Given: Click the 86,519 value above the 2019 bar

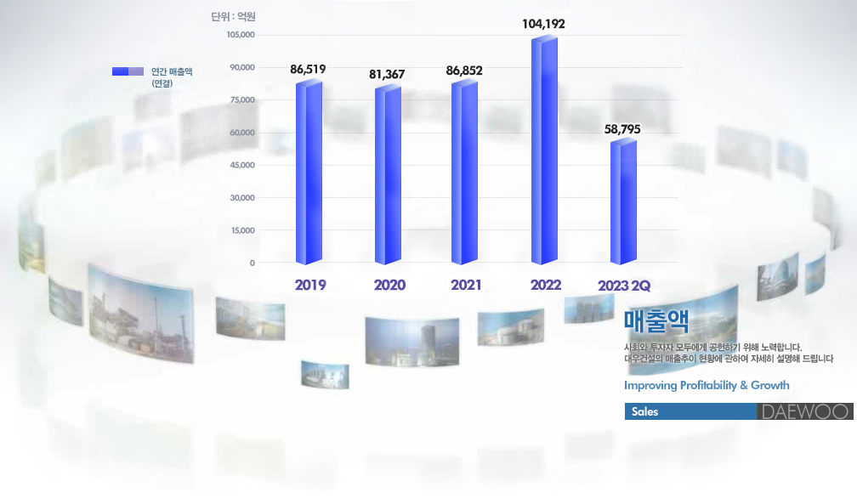Looking at the screenshot, I should click(x=308, y=70).
